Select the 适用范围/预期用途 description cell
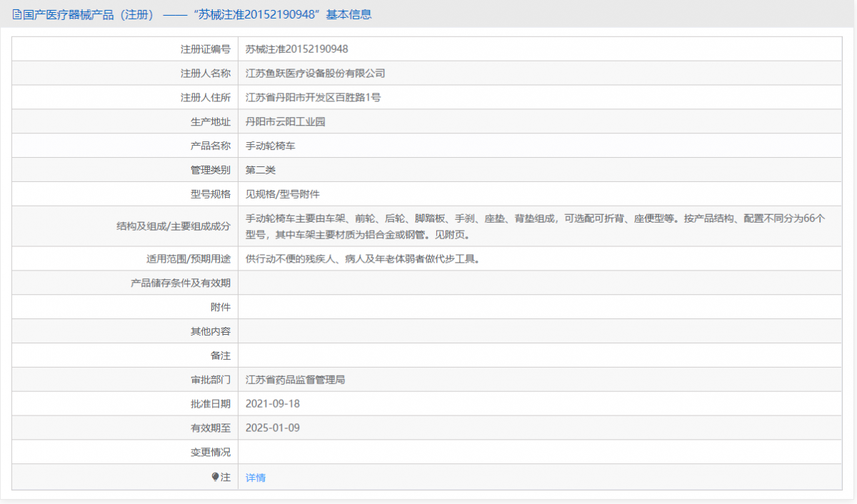 [364, 258]
